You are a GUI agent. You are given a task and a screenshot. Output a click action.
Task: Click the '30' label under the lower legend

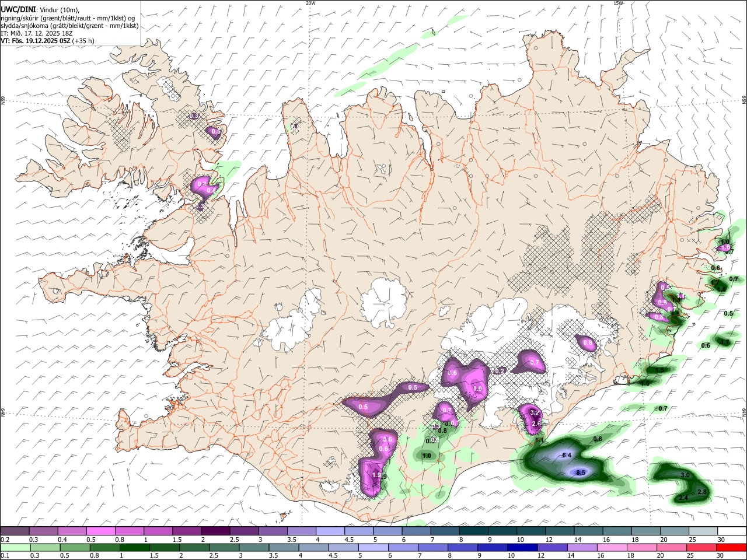721,556
